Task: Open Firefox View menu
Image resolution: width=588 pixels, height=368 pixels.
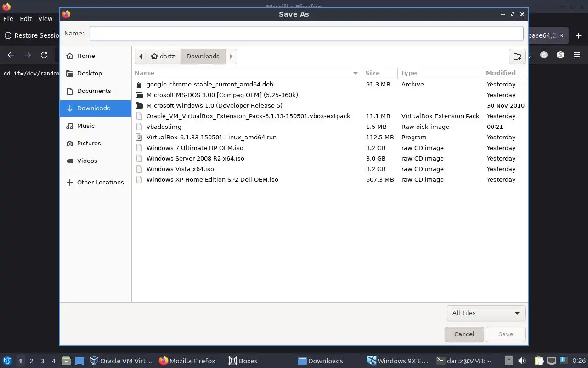Action: pos(45,19)
